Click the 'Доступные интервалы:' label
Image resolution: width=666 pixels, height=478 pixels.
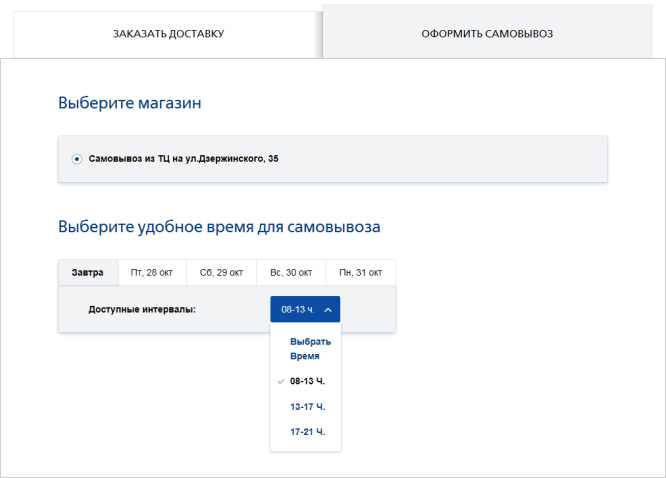click(x=142, y=309)
